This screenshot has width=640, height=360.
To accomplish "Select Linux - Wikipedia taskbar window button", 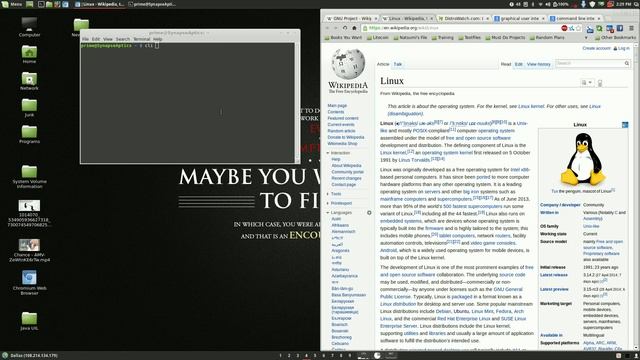I will coord(100,4).
